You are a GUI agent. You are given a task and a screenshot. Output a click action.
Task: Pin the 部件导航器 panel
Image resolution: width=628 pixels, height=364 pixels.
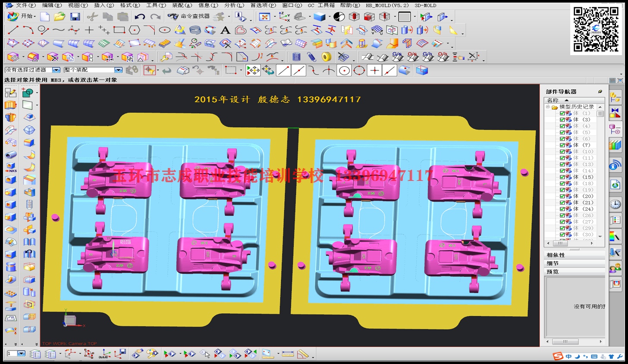600,91
